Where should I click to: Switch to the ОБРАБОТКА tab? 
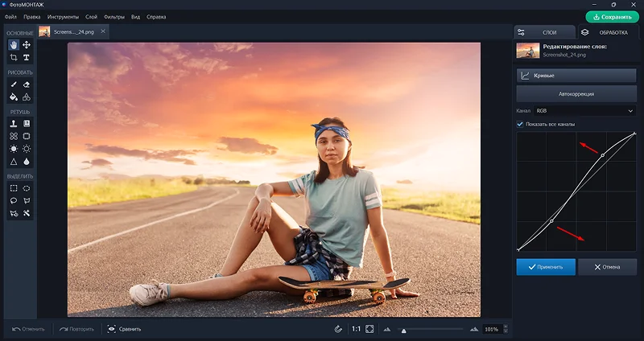[x=609, y=32]
